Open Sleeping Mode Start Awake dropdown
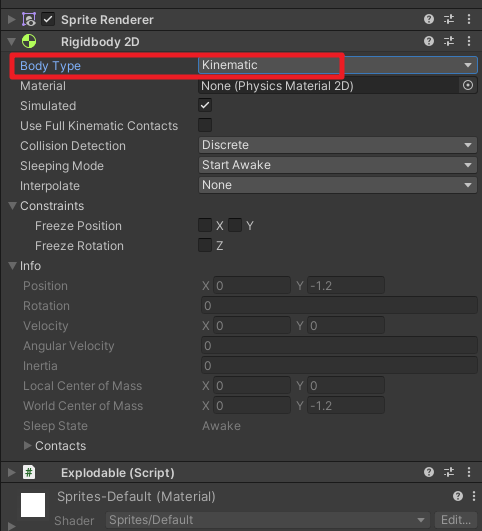 coord(338,165)
